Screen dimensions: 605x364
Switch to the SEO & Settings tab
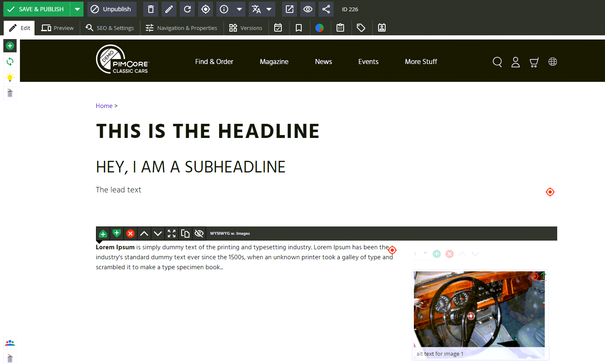[110, 28]
